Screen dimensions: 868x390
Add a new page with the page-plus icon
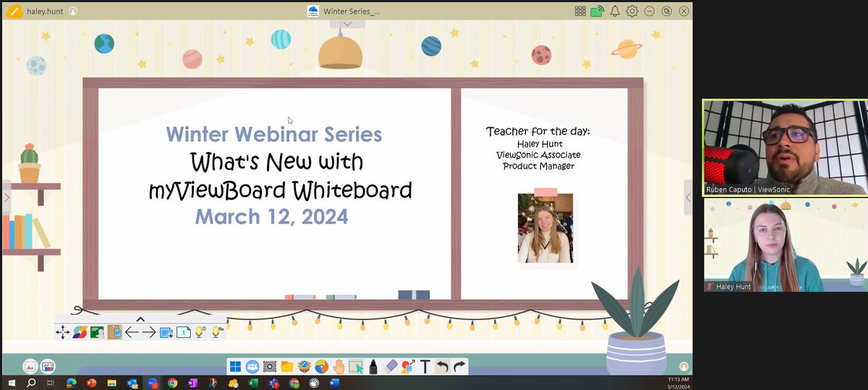pos(166,332)
